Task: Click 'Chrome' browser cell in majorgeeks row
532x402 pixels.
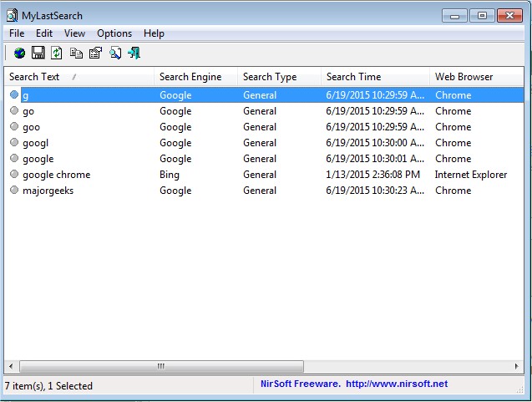Action: point(453,191)
